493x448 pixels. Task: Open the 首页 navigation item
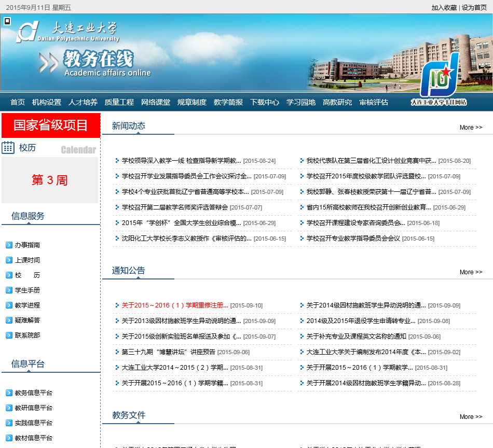pos(18,102)
